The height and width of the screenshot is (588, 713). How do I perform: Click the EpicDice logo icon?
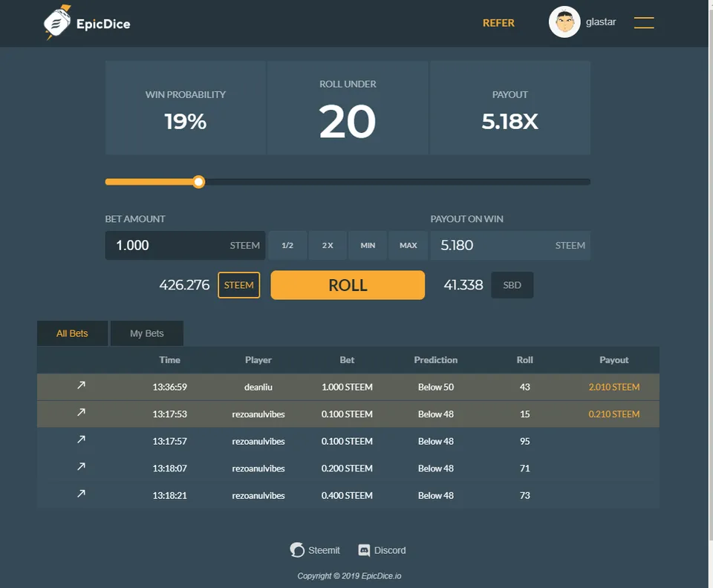click(57, 22)
